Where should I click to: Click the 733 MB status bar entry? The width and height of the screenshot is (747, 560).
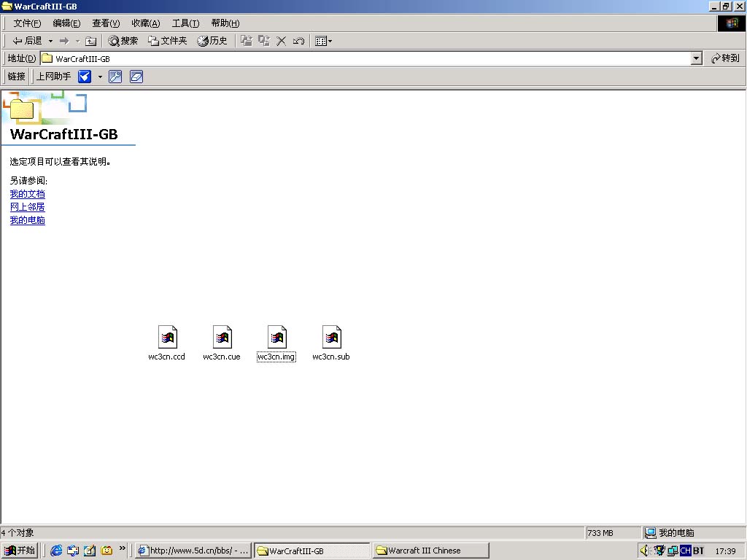[x=600, y=533]
